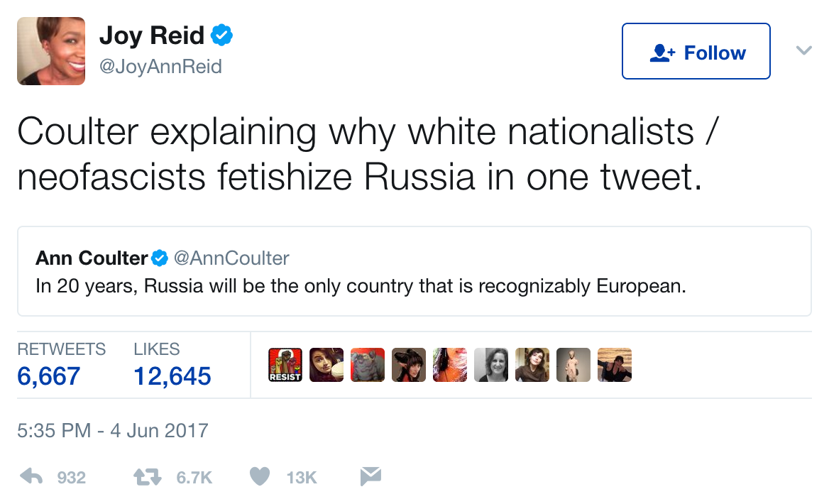Like the tweet with the heart icon

260,476
